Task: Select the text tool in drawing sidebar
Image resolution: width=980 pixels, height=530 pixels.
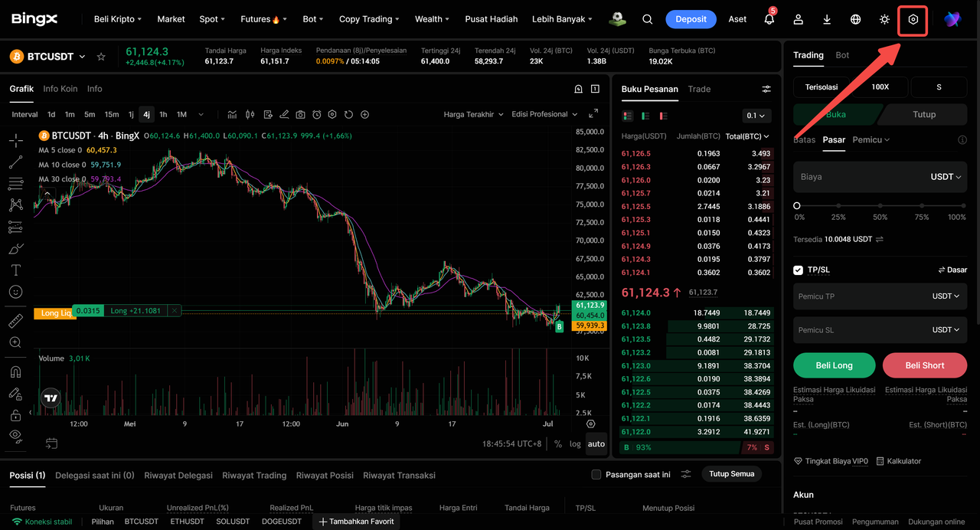Action: click(x=15, y=270)
